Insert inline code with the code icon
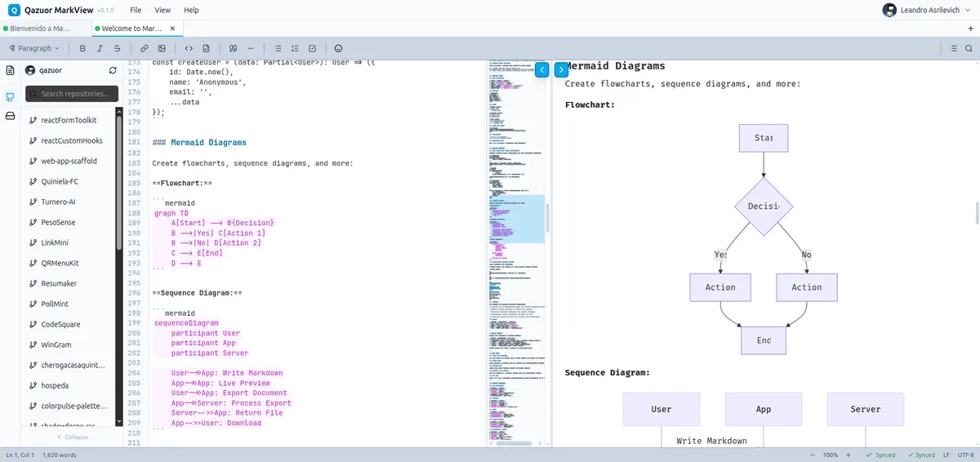 tap(189, 48)
